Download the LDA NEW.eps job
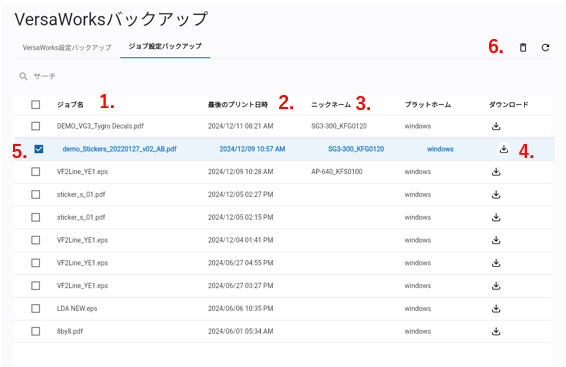Image resolution: width=566 pixels, height=367 pixels. [496, 309]
